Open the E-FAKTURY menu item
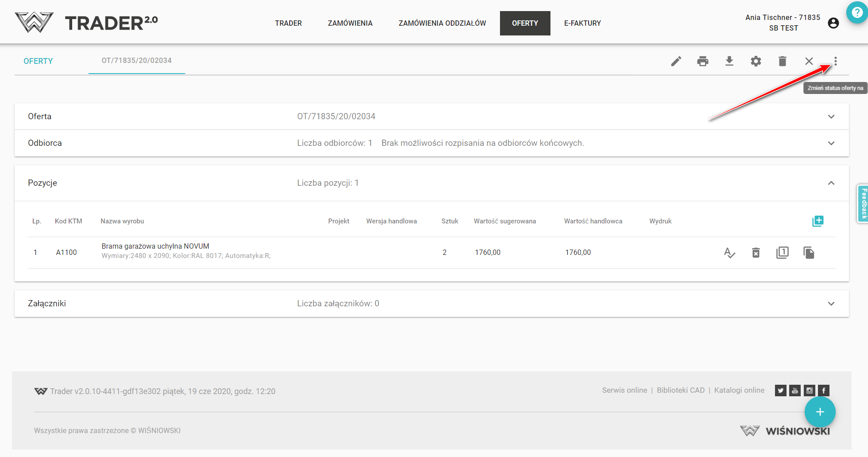 (x=582, y=23)
